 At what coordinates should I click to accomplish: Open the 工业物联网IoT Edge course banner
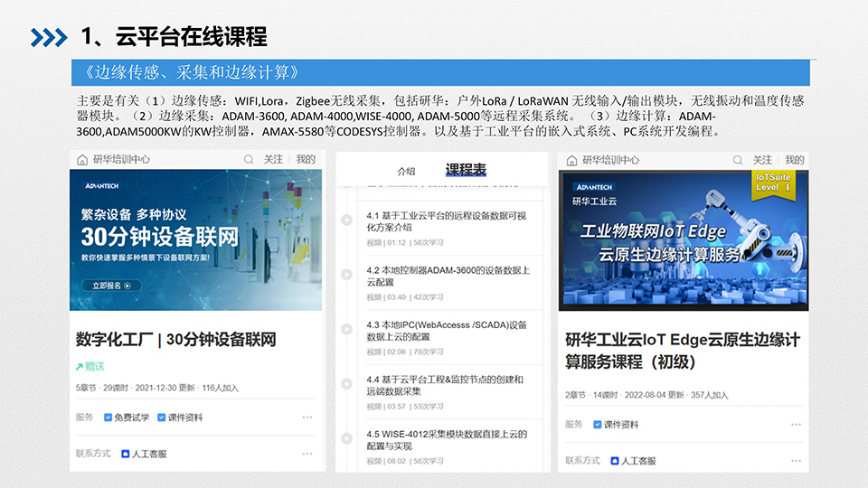click(x=683, y=240)
